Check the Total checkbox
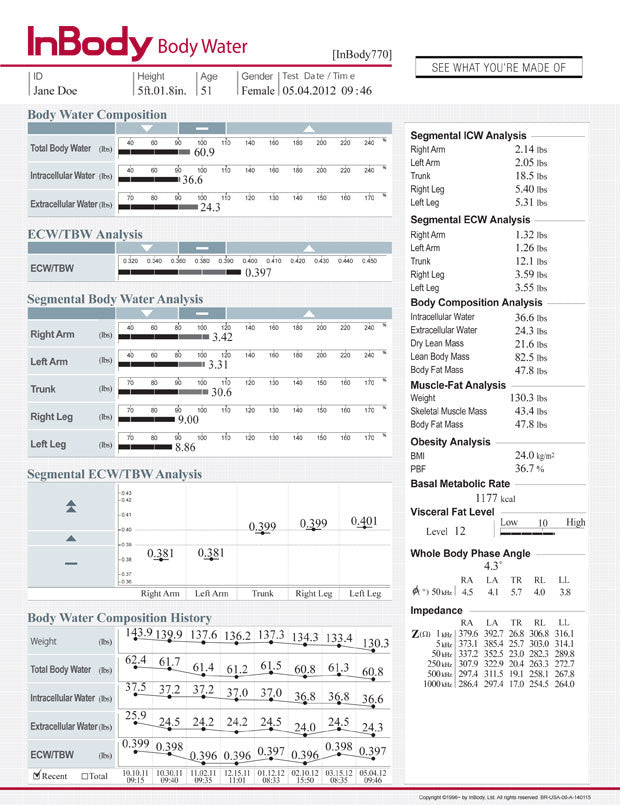Screen dimensions: 620x805 click(x=87, y=775)
